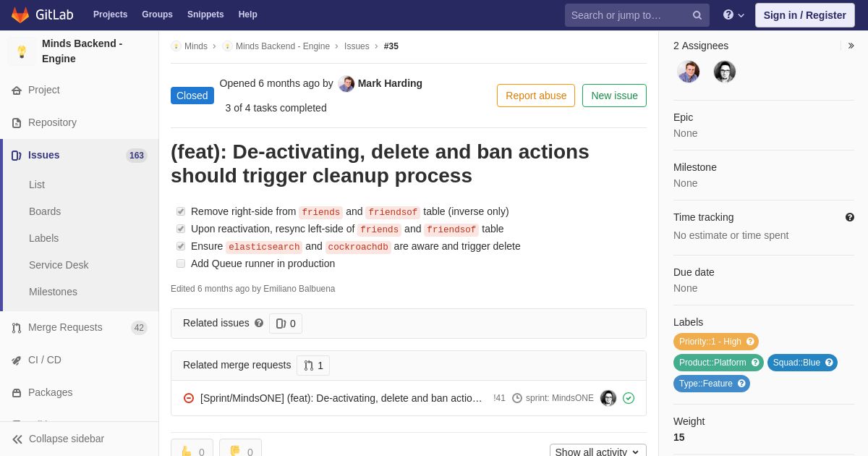The width and height of the screenshot is (868, 456).
Task: Click the Time tracking help icon
Action: pyautogui.click(x=850, y=217)
